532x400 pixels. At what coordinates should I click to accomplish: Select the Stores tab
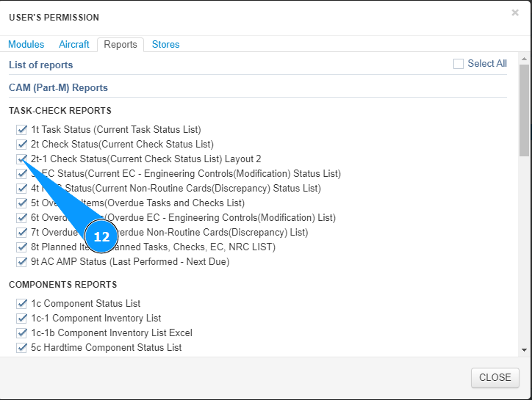[x=165, y=45]
